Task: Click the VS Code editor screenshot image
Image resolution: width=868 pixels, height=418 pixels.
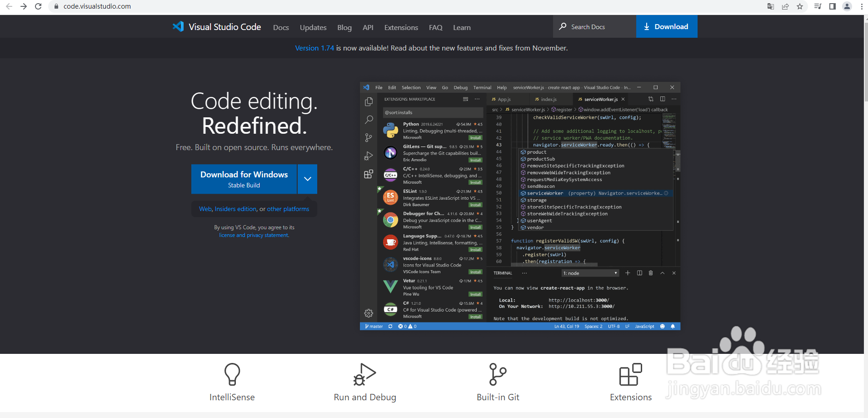Action: tap(520, 206)
